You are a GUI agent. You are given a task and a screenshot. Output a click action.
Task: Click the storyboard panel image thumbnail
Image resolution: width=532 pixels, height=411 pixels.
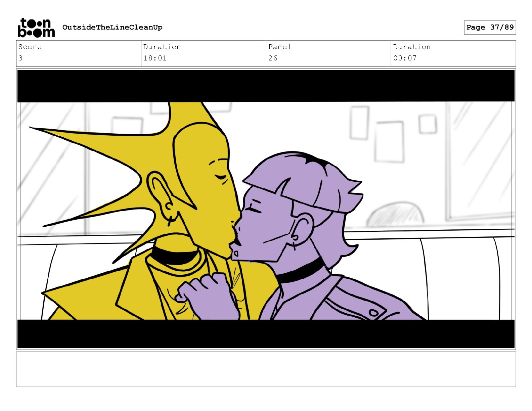[266, 209]
